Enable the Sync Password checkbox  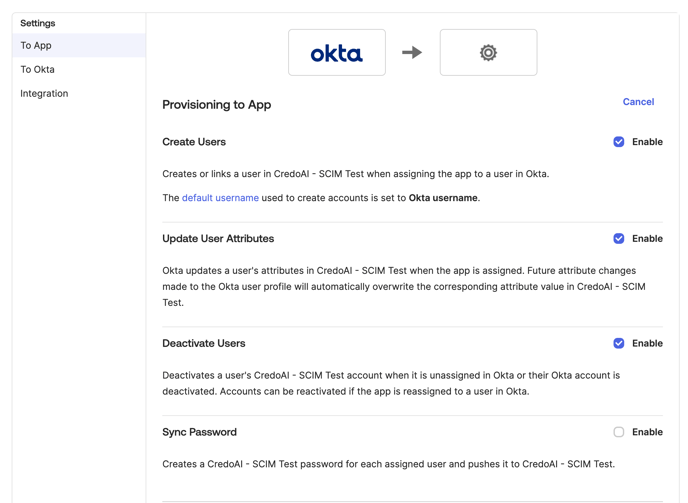(619, 432)
